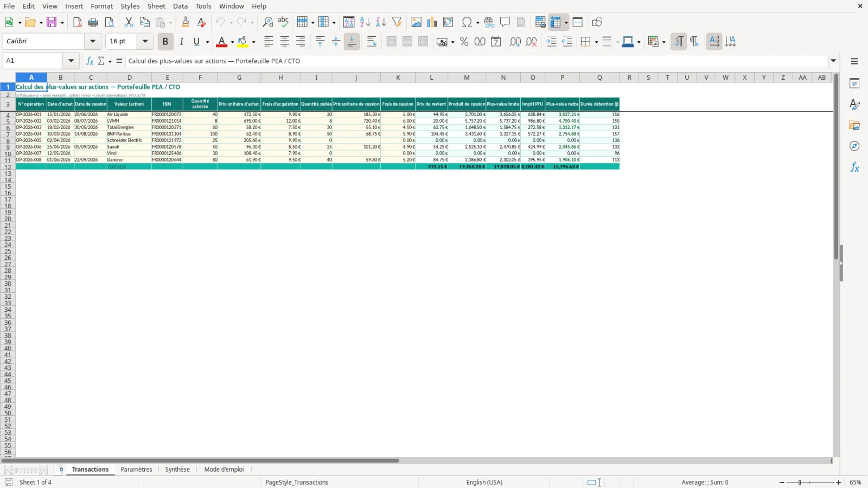Activate Clone Formatting paintbrush

[186, 22]
